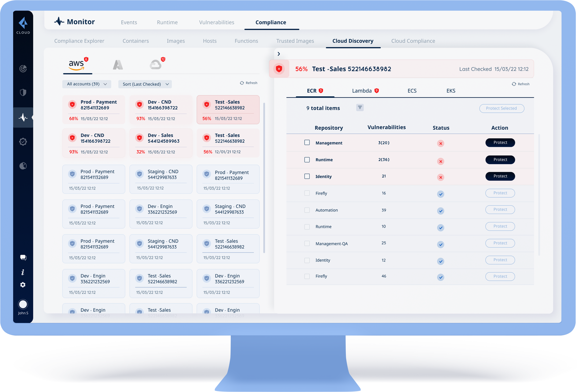Screen dimensions: 577x392
Task: Open the chat messages icon in sidebar
Action: (x=23, y=258)
